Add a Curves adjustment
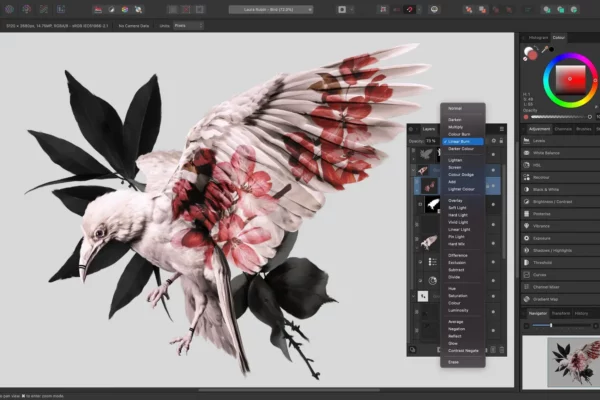 pos(560,275)
